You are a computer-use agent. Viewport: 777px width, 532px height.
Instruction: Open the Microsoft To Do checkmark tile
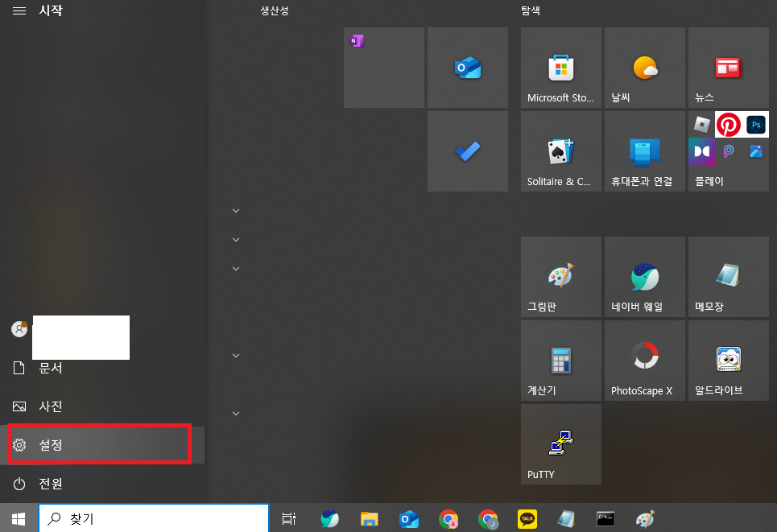pyautogui.click(x=467, y=151)
